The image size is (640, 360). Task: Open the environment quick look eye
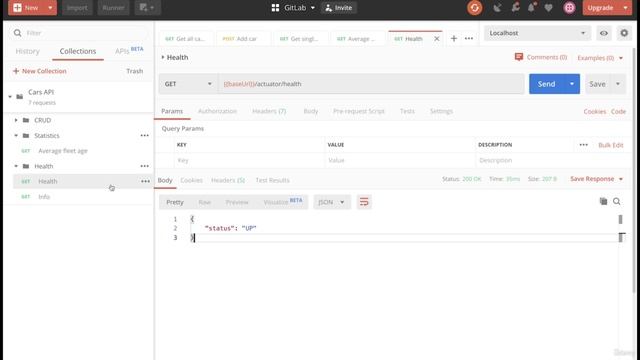point(604,33)
